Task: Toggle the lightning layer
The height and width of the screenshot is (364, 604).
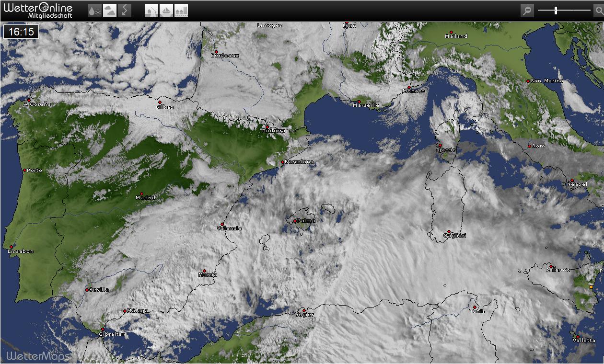Action: (124, 11)
